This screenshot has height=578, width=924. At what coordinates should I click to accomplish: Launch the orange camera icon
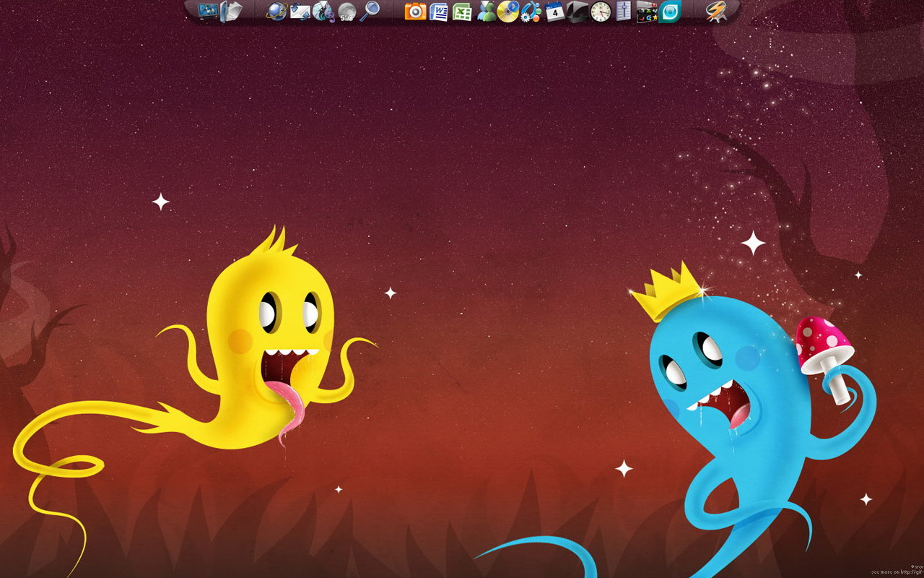coord(415,11)
